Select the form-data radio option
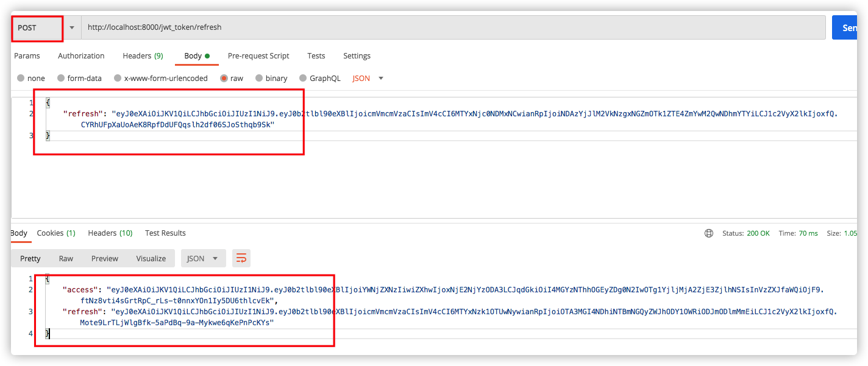This screenshot has height=366, width=868. (x=61, y=78)
